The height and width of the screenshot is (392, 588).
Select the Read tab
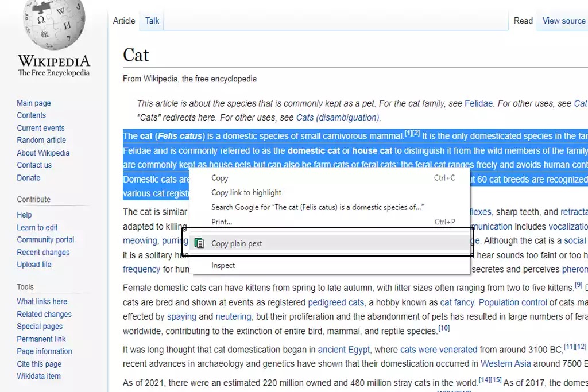pos(523,21)
